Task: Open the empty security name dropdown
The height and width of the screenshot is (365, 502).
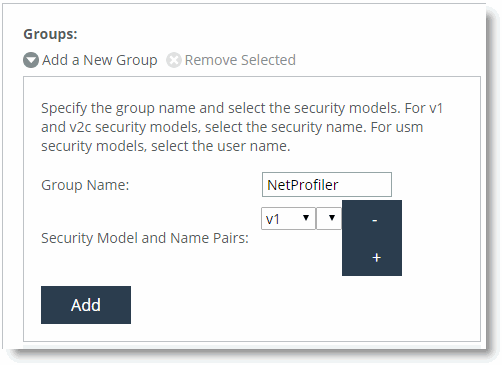Action: tap(329, 219)
